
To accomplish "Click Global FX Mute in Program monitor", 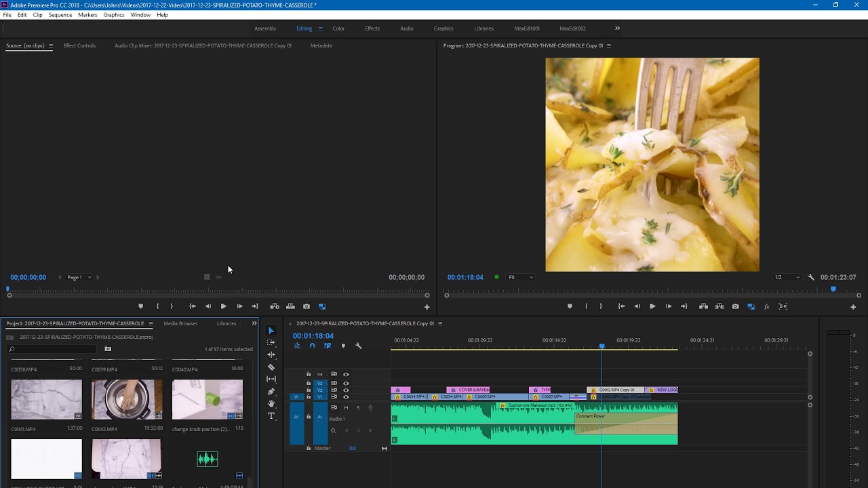I will [x=767, y=306].
